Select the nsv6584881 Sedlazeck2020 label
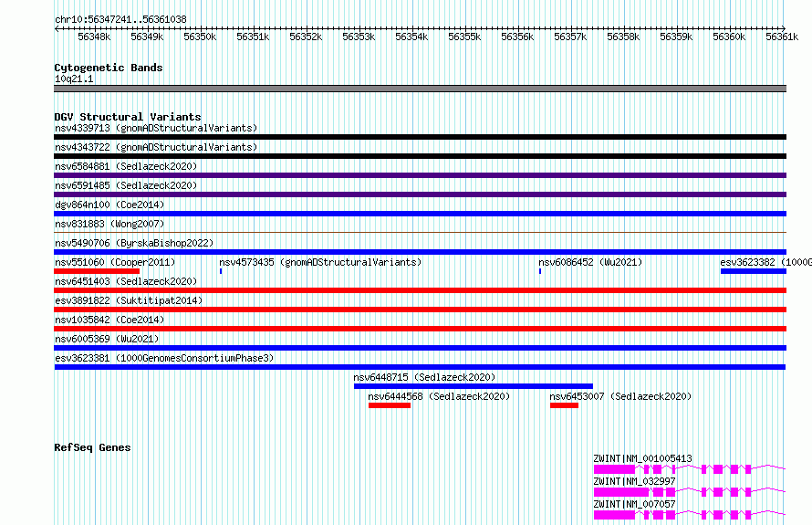 pyautogui.click(x=126, y=166)
